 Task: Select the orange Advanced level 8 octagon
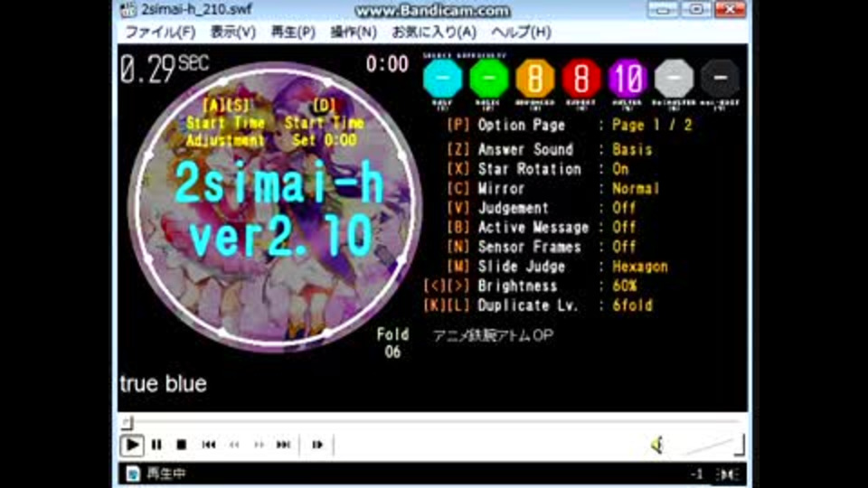pyautogui.click(x=535, y=79)
